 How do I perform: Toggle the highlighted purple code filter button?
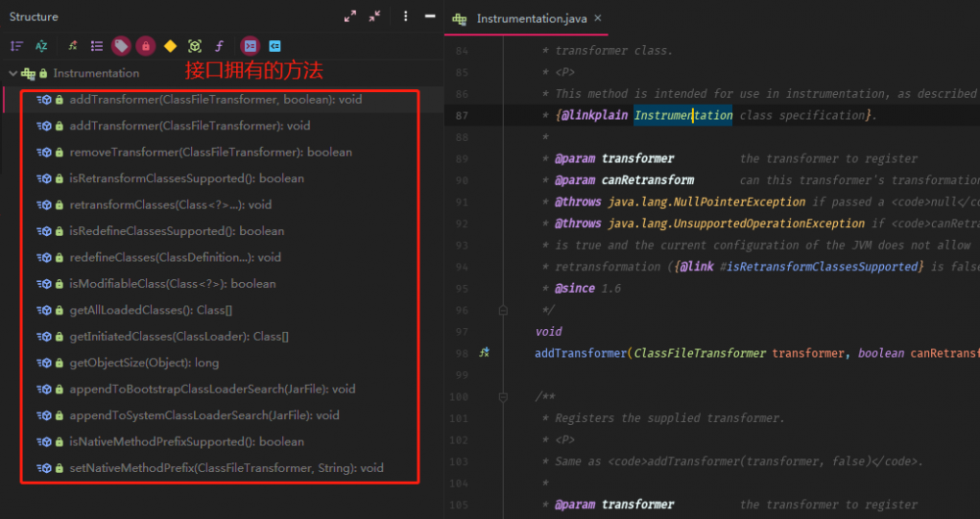click(x=250, y=46)
